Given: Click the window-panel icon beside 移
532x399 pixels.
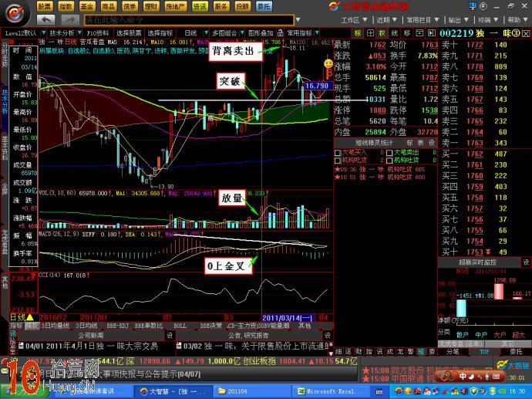Looking at the screenshot, I should click(x=419, y=33).
